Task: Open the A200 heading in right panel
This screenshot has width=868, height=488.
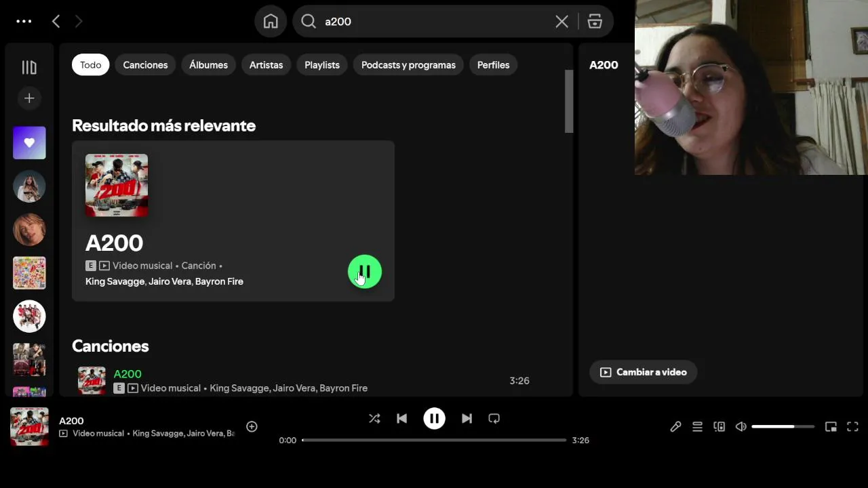Action: (604, 65)
